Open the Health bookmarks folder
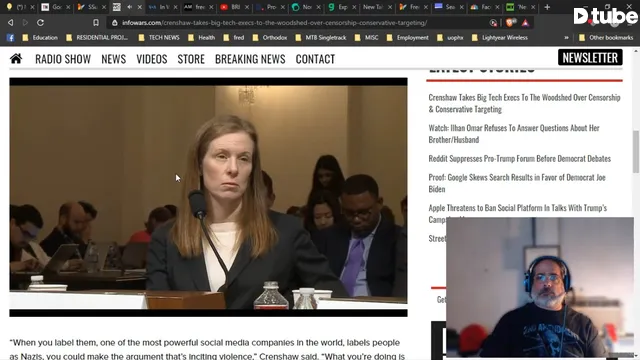The height and width of the screenshot is (360, 640). (201, 38)
